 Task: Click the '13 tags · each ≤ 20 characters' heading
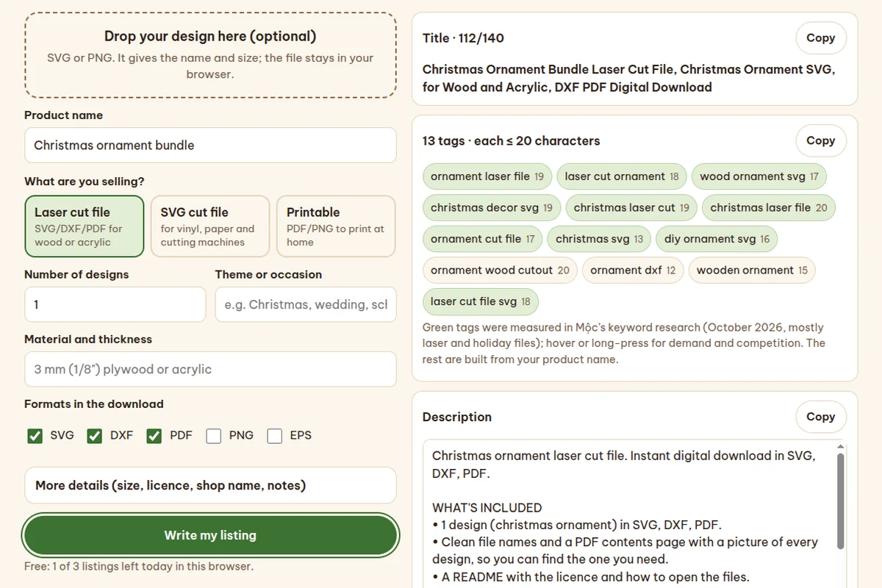511,140
